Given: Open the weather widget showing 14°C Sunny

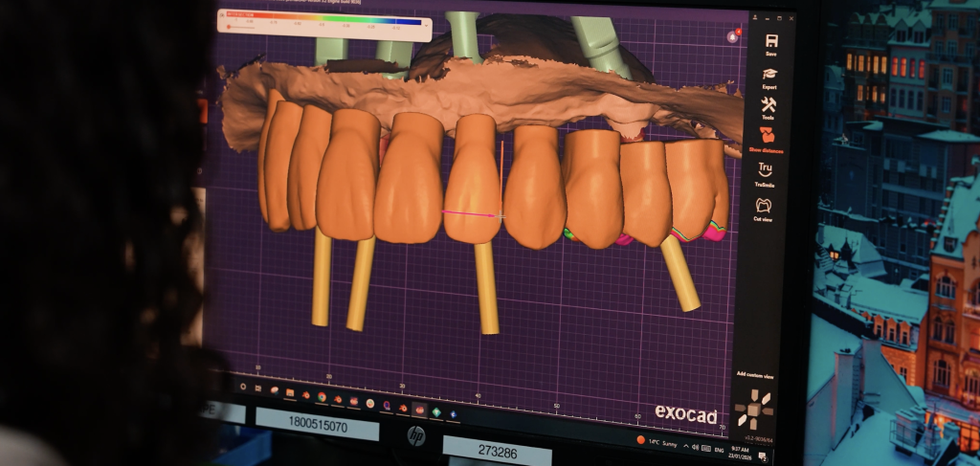Looking at the screenshot, I should click(x=657, y=442).
